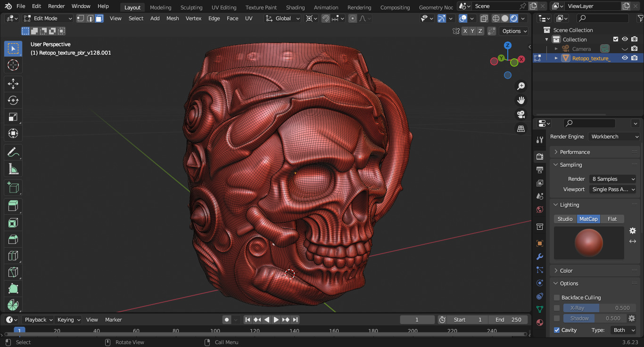Open Object Data properties tab

click(540, 309)
